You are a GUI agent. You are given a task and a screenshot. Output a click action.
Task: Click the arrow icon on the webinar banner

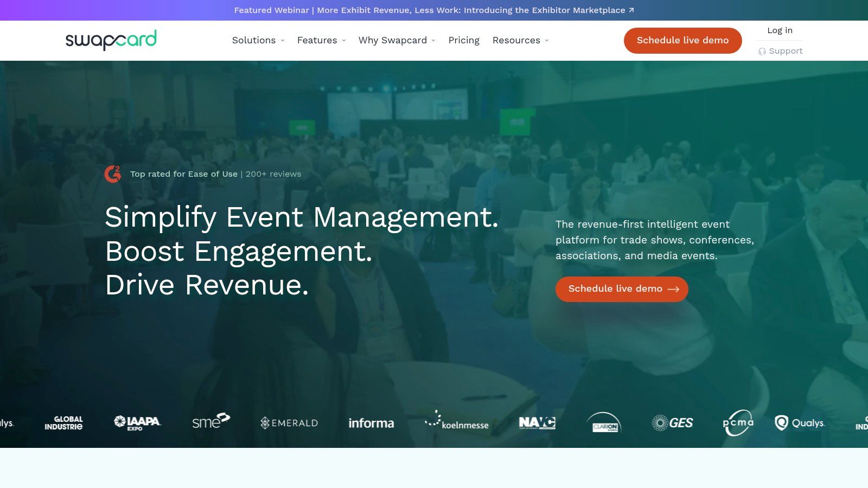click(x=631, y=10)
